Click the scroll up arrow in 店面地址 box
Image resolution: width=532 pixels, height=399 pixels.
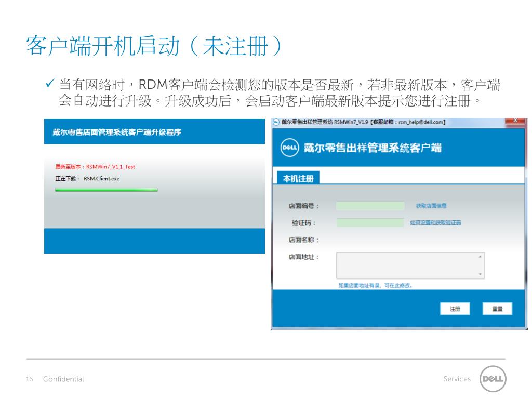(x=480, y=257)
